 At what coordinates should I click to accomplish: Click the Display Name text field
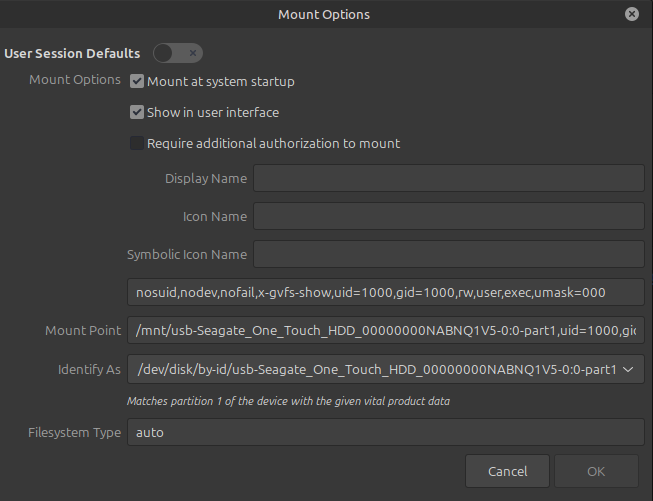point(448,179)
